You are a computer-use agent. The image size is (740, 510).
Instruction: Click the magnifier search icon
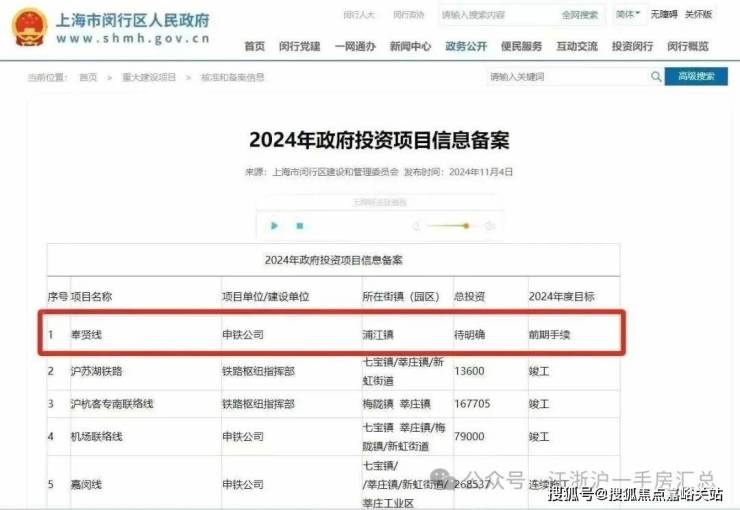656,77
